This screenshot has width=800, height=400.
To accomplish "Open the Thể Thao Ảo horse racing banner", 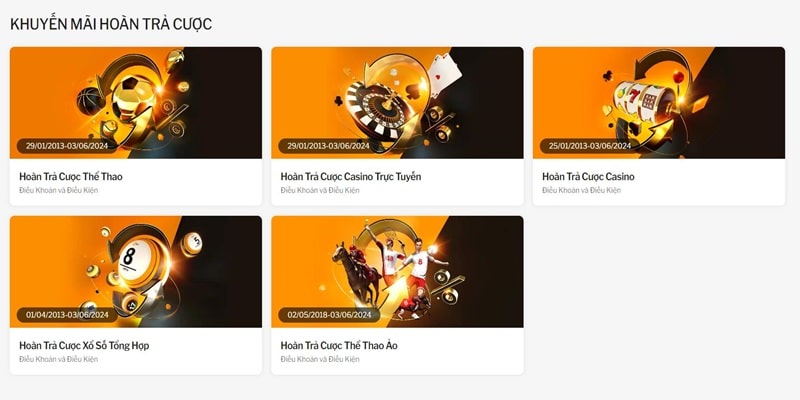I will (397, 271).
